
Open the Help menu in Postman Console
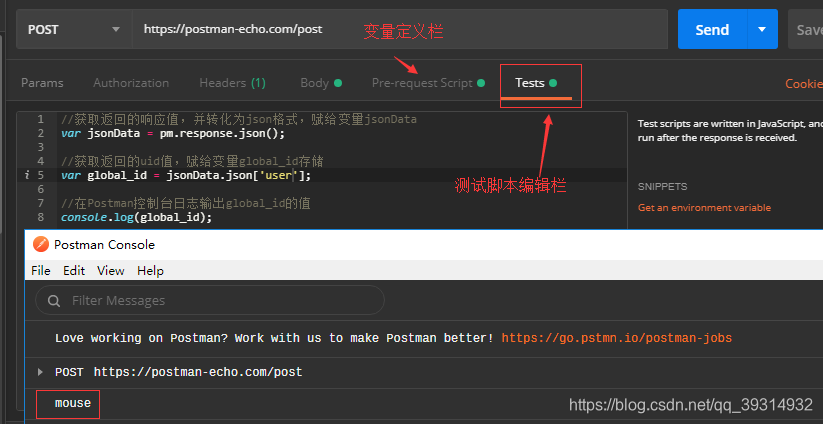(x=151, y=271)
